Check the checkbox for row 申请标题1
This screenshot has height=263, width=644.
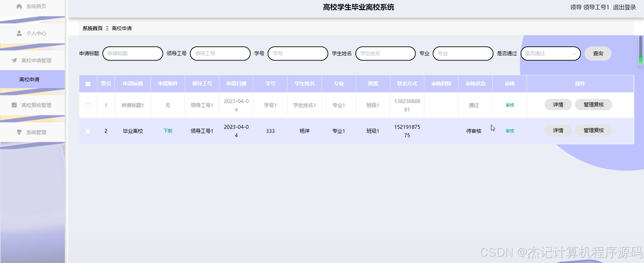[88, 105]
